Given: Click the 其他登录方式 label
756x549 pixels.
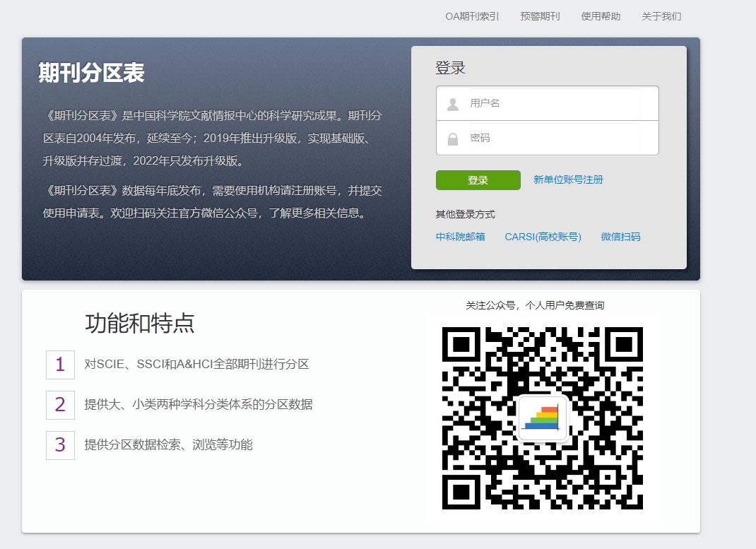Looking at the screenshot, I should 466,214.
